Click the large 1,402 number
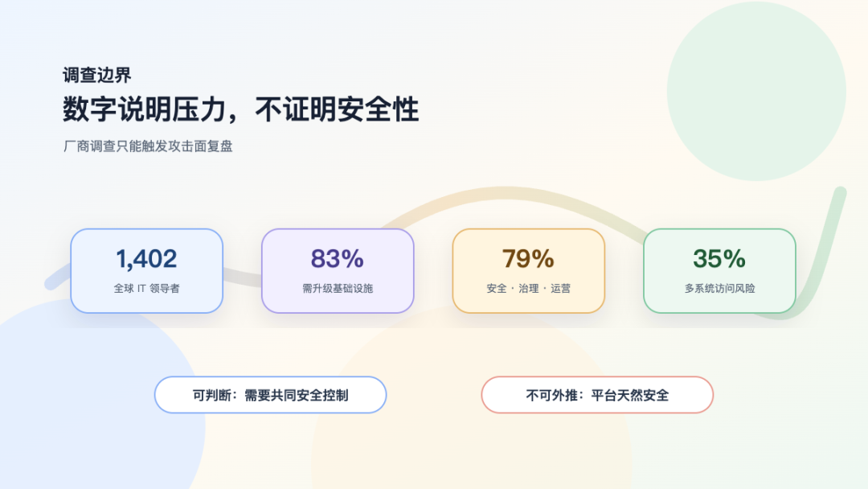The height and width of the screenshot is (489, 868). (147, 259)
